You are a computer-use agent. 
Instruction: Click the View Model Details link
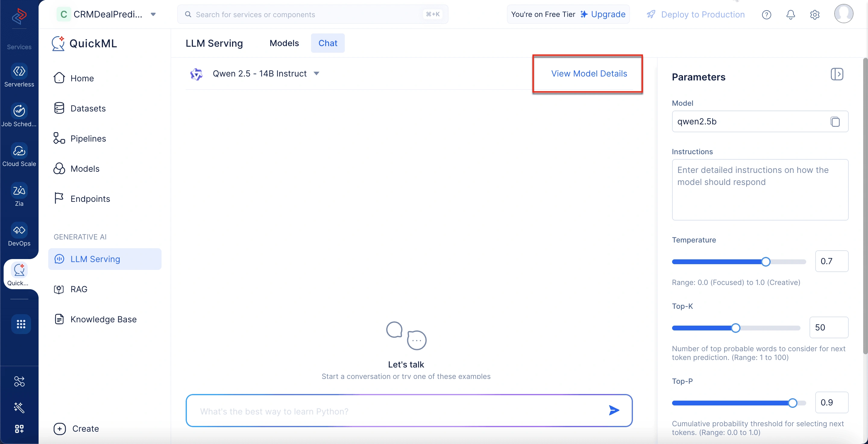589,73
